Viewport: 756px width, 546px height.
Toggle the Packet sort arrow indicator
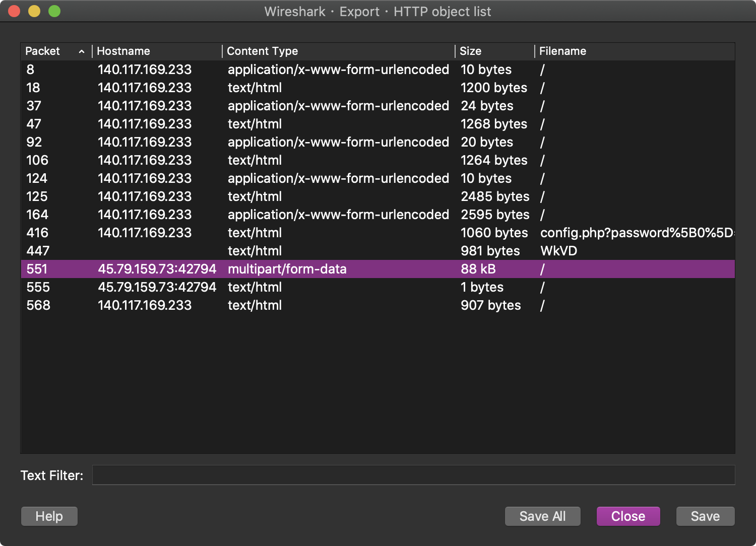[x=82, y=51]
